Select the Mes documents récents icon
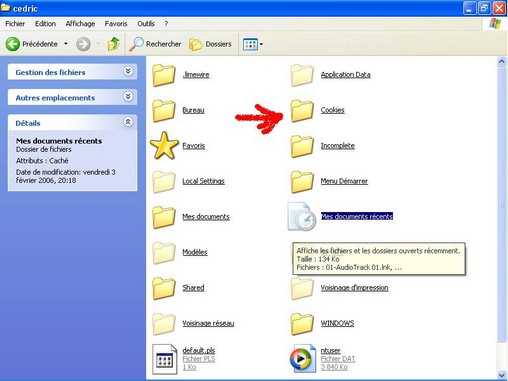508x381 pixels. tap(302, 217)
